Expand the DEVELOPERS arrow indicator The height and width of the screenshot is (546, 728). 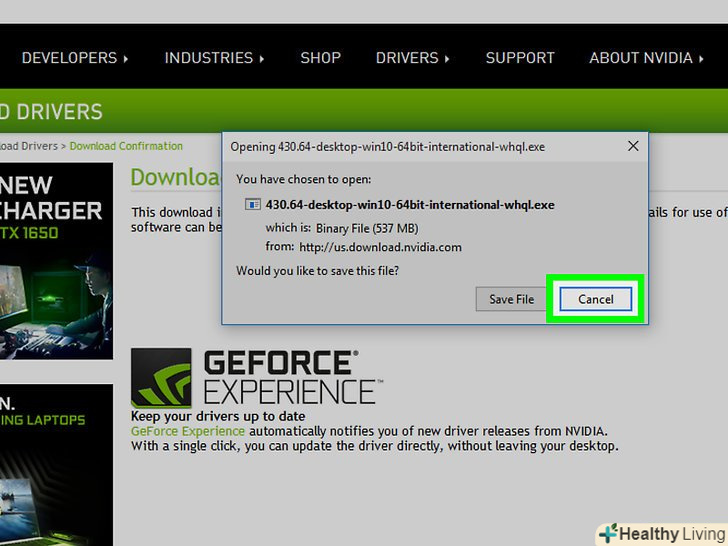[126, 59]
